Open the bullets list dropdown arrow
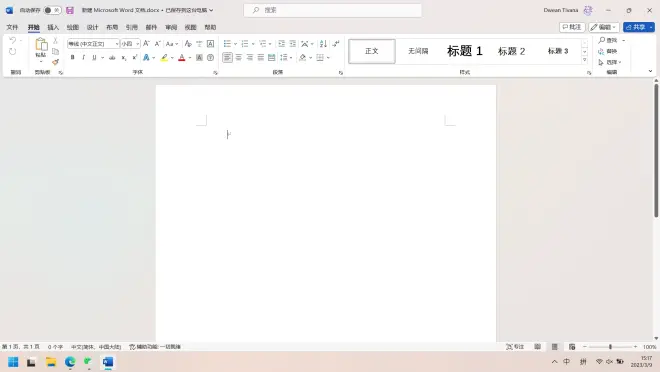 (x=235, y=44)
